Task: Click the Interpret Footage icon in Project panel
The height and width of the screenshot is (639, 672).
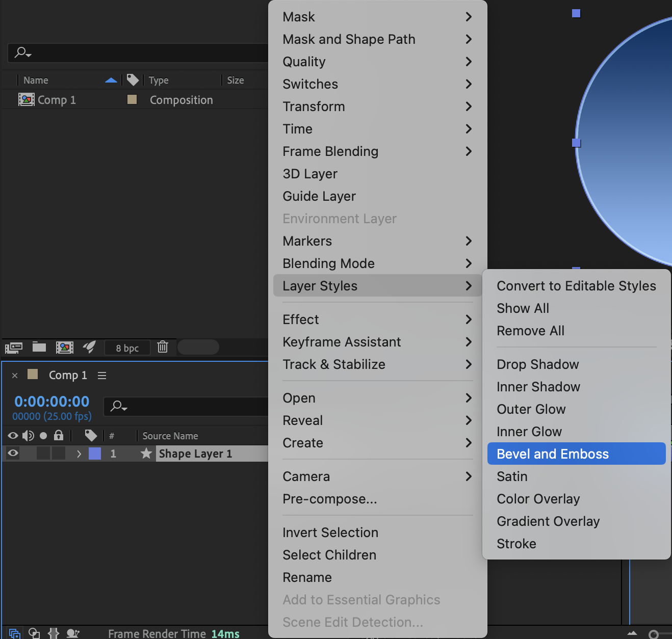Action: [x=14, y=348]
